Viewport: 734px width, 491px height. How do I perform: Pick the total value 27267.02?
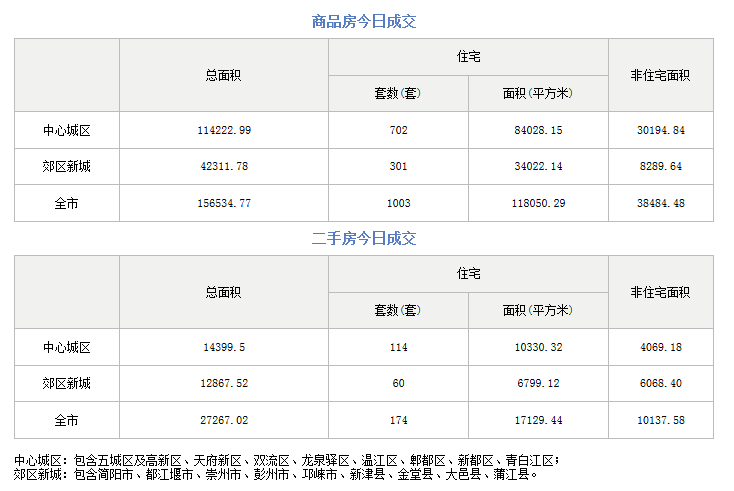[x=224, y=420]
